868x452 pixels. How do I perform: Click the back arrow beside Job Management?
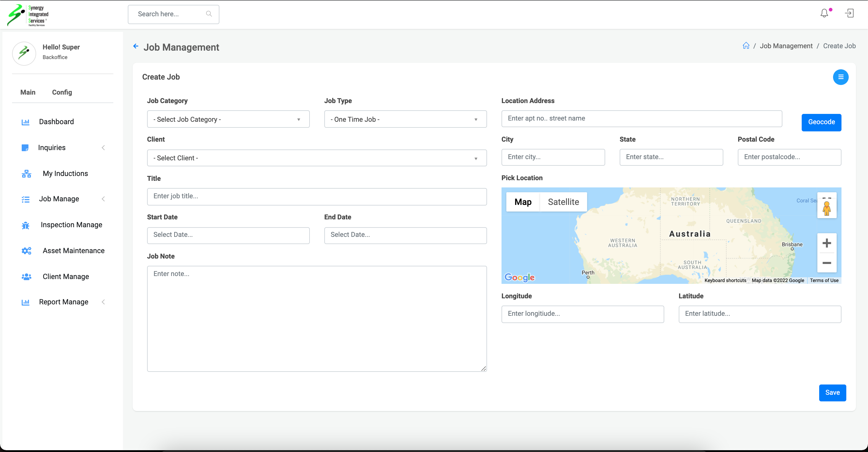pyautogui.click(x=136, y=46)
